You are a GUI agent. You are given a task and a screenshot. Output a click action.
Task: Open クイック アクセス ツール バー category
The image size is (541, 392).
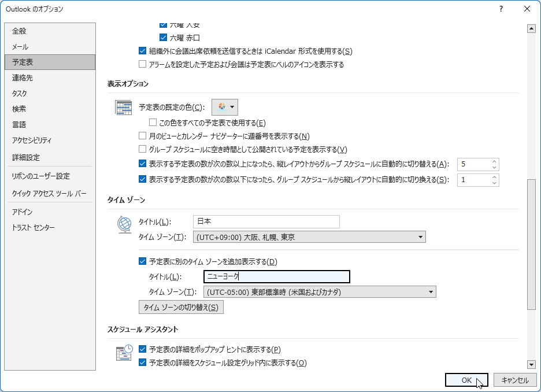(x=50, y=193)
